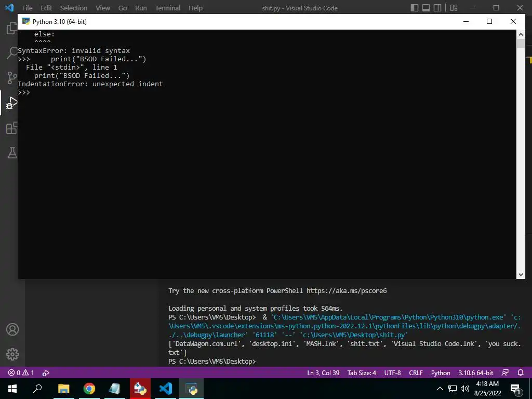Open Google Chrome from taskbar
Screen dimensions: 532x399
pyautogui.click(x=89, y=389)
